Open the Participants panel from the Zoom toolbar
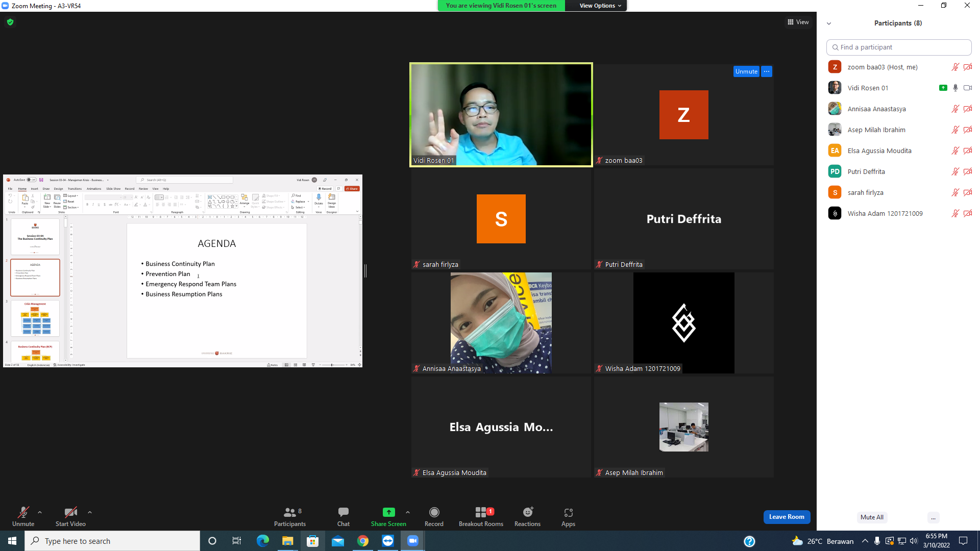The height and width of the screenshot is (551, 980). pos(290,516)
